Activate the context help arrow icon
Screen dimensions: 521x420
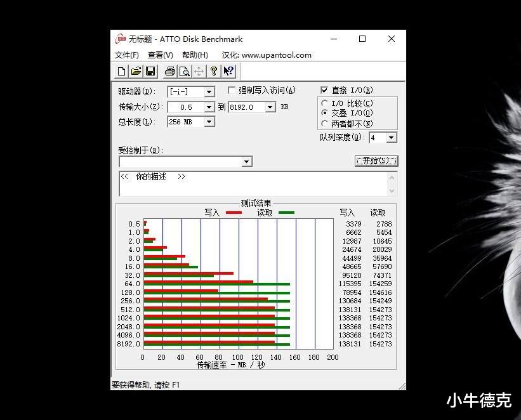pyautogui.click(x=228, y=71)
